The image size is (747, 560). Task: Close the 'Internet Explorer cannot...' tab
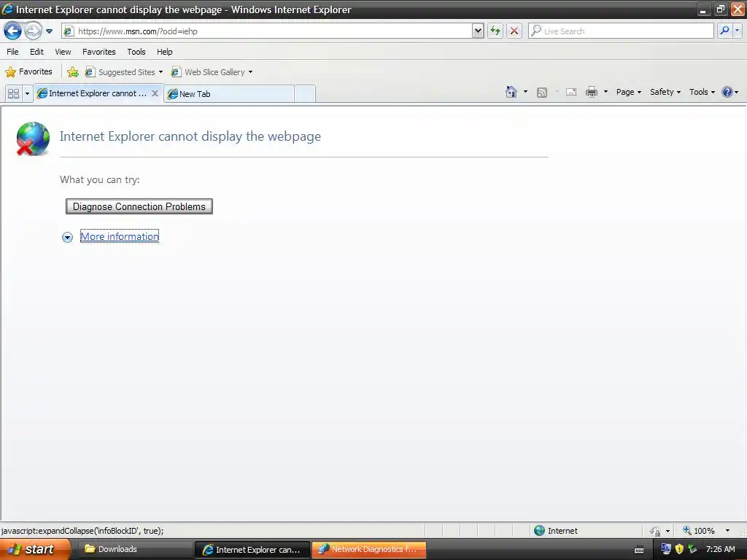pos(155,93)
